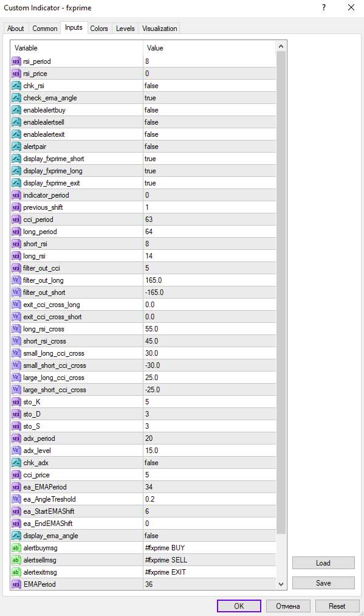Click the Reset button

coord(337,606)
